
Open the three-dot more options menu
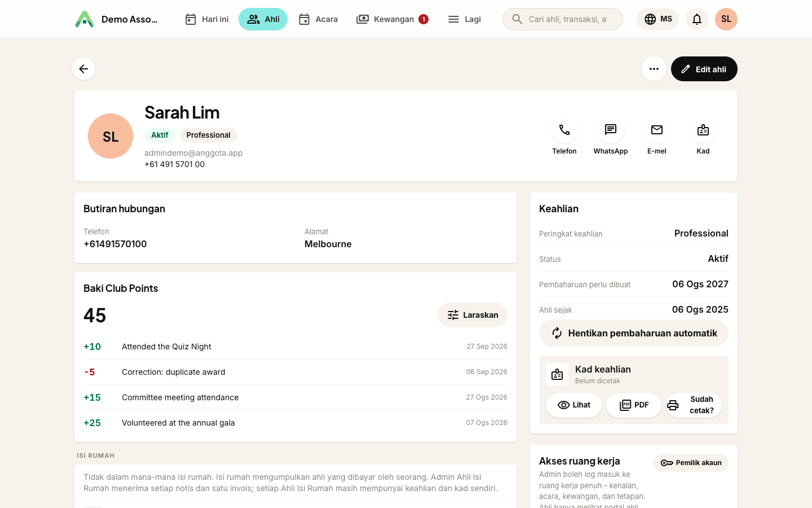(x=654, y=69)
